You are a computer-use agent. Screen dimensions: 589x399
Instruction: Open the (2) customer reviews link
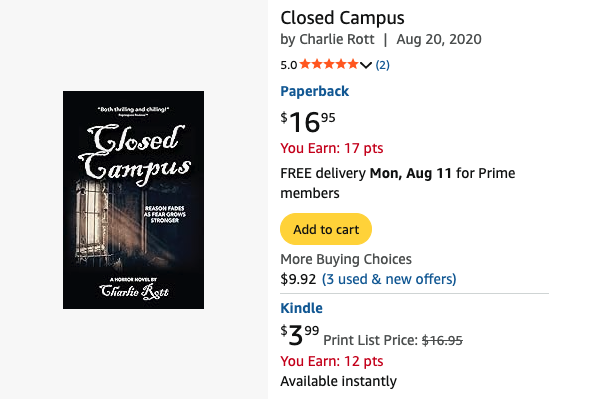tap(382, 65)
